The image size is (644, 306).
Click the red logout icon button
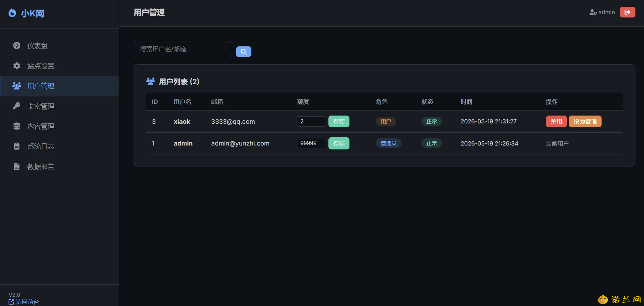(628, 12)
